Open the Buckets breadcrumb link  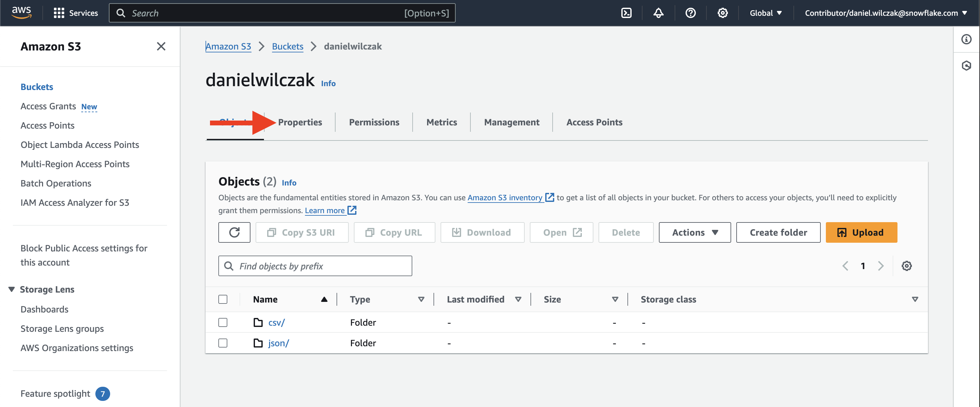point(287,46)
